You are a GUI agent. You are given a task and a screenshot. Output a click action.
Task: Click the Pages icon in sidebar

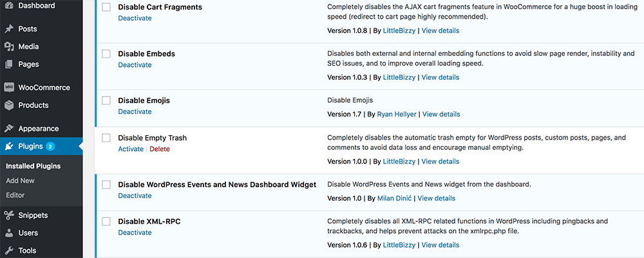point(9,64)
